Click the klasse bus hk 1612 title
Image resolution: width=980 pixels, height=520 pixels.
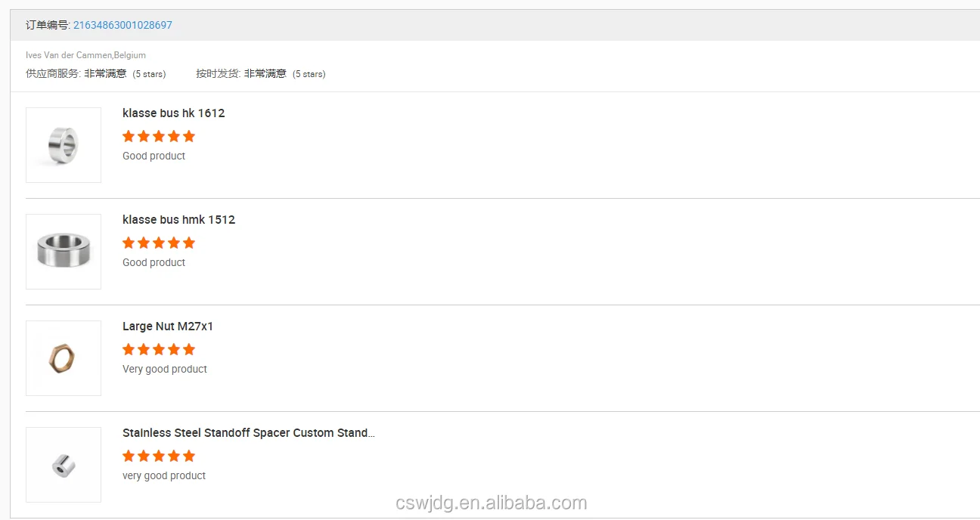(x=173, y=113)
